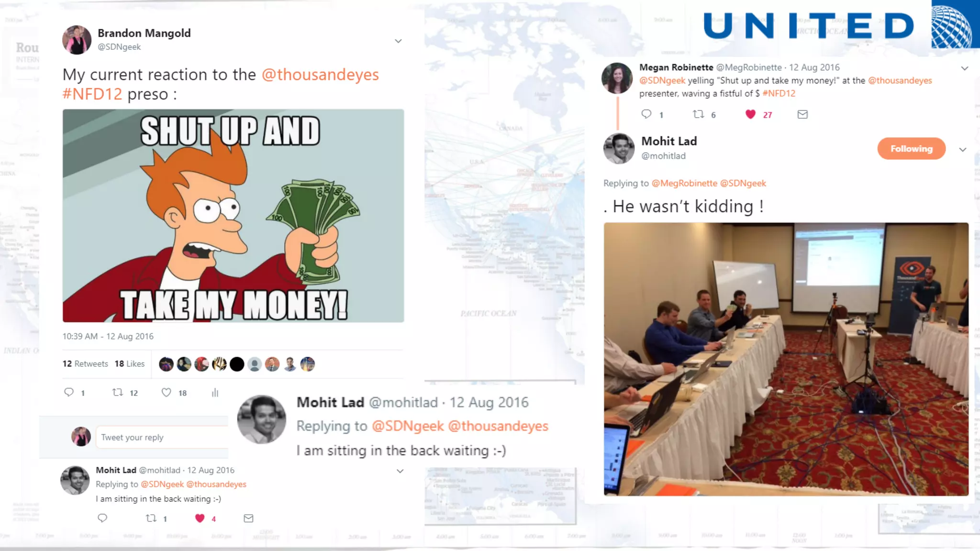Open the Futurama take my money meme image
The image size is (980, 551).
[233, 216]
